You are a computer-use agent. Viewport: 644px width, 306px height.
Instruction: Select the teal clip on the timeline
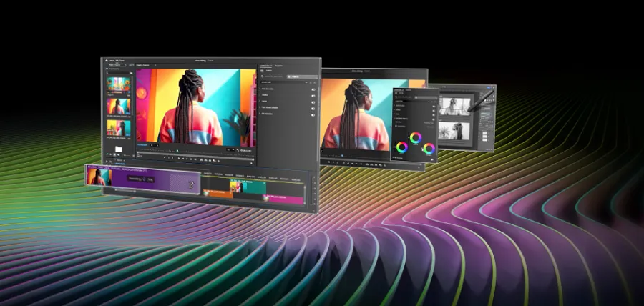(x=248, y=187)
